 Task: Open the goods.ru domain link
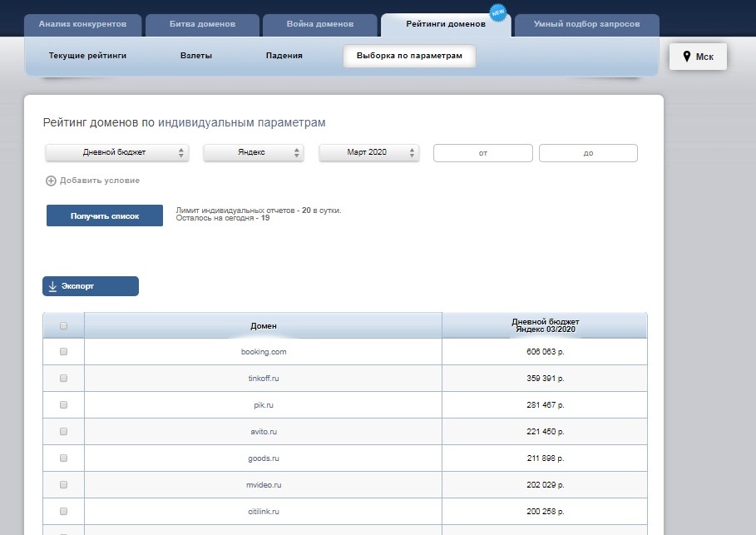(264, 458)
